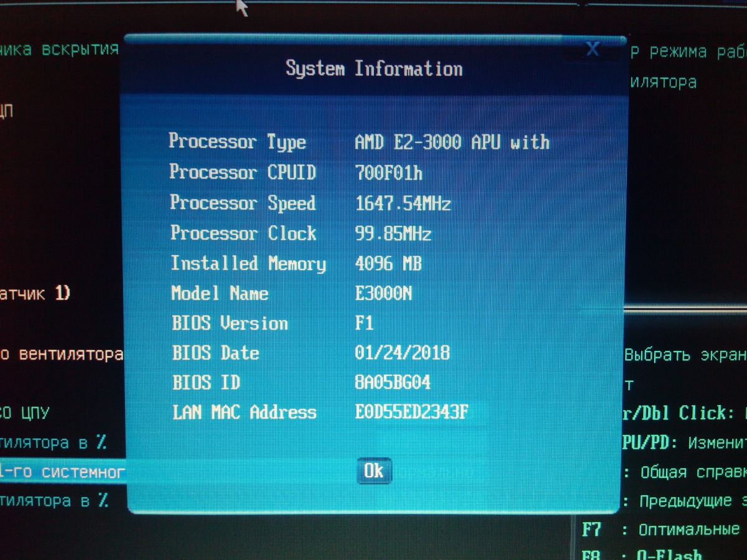
Task: Select the BIOS Version label
Action: tap(230, 323)
